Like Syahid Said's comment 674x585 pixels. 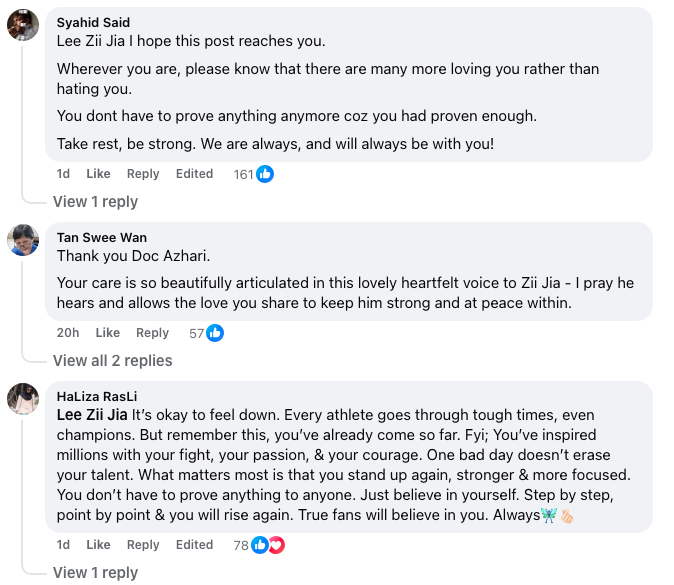pos(98,174)
